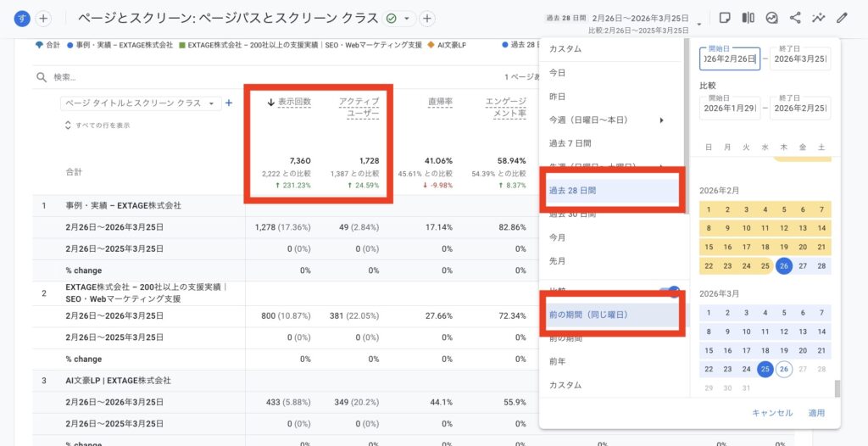Viewport: 868px width, 446px height.
Task: Click the cell 433 (5.88%)
Action: [x=288, y=403]
